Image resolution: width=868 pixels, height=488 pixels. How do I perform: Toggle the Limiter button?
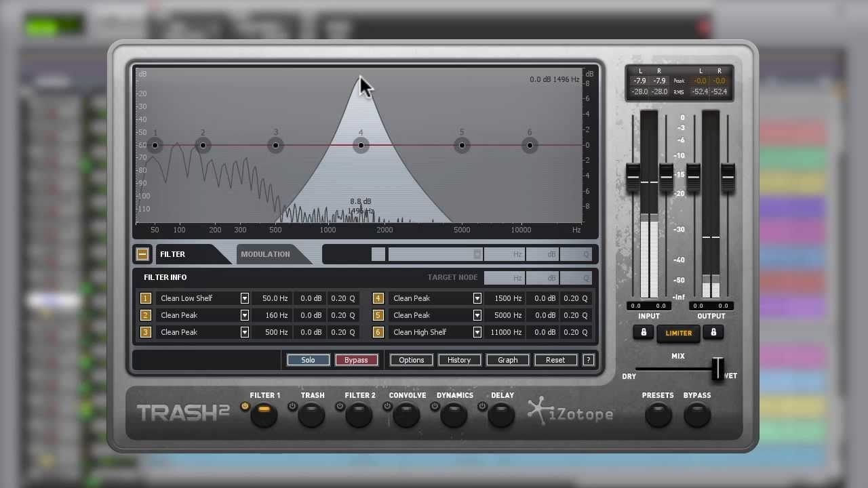[x=678, y=333]
